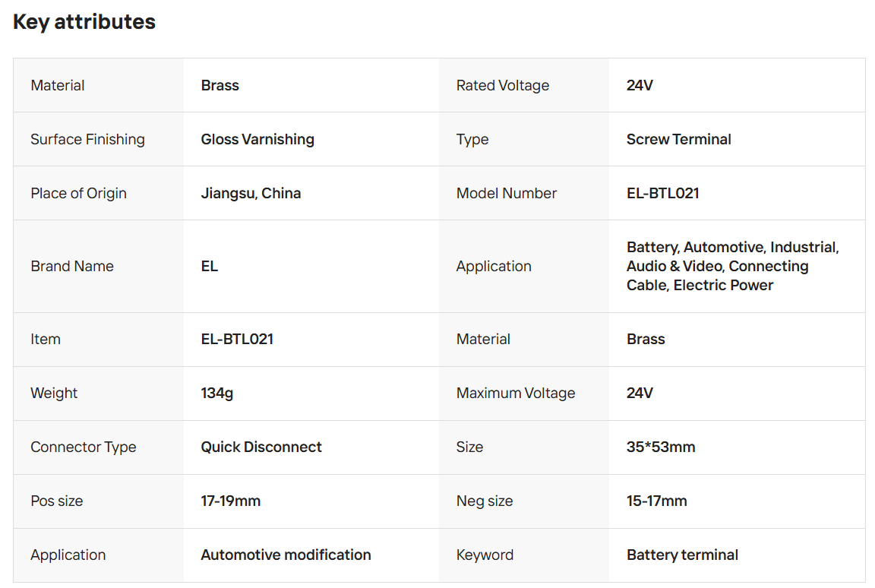Click the Brand Name label
The image size is (875, 588).
72,266
